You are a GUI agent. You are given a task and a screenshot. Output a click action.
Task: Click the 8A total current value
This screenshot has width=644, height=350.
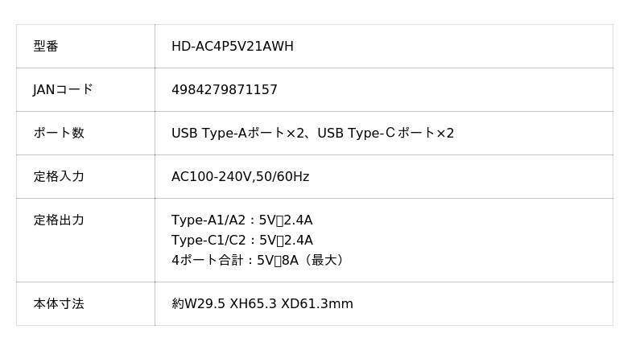tap(289, 261)
